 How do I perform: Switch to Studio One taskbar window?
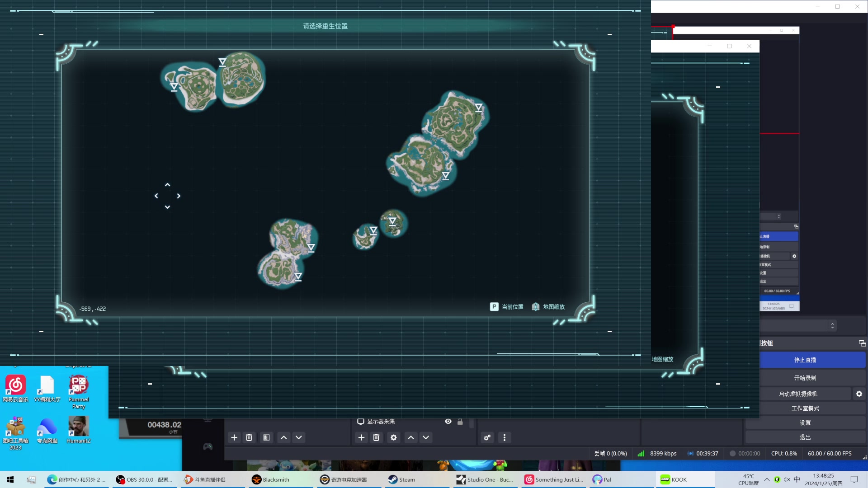pyautogui.click(x=485, y=479)
